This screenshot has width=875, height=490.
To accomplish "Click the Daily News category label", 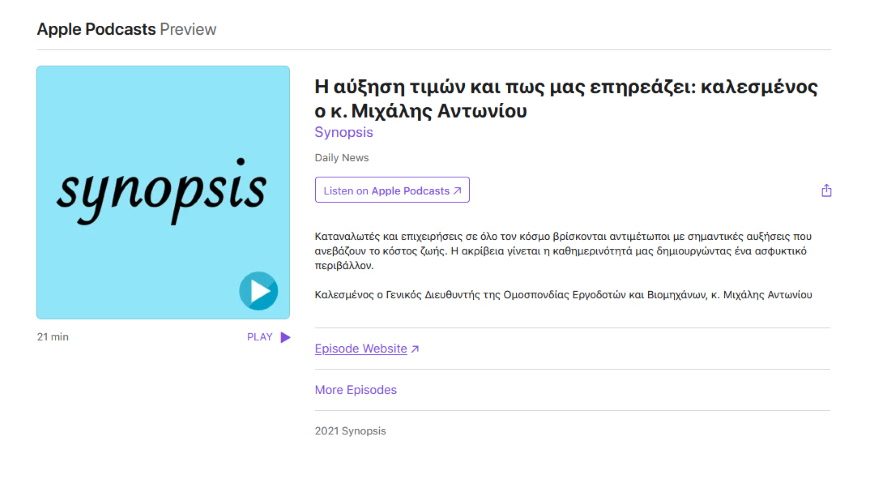I will point(342,157).
